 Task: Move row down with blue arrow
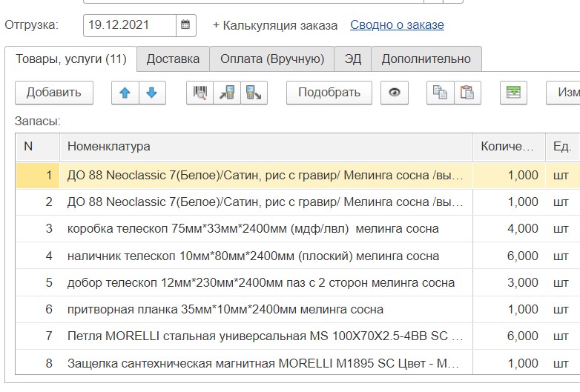coord(151,93)
